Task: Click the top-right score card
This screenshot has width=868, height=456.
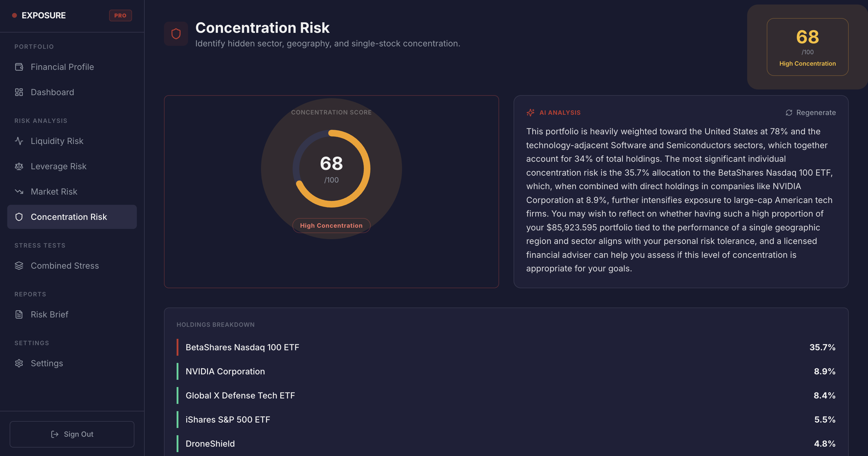Action: coord(807,47)
